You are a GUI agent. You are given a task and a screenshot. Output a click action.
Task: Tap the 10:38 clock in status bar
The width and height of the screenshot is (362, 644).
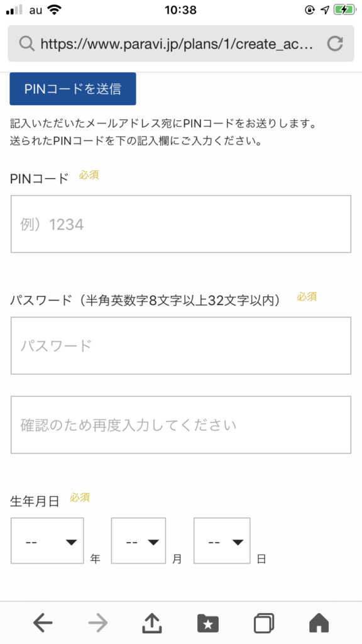point(180,10)
